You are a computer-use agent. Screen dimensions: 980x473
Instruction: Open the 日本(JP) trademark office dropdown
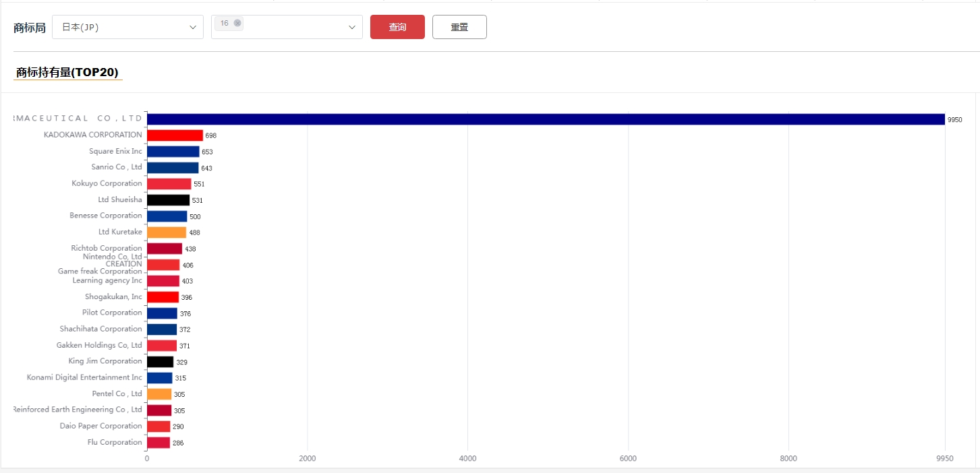(127, 27)
